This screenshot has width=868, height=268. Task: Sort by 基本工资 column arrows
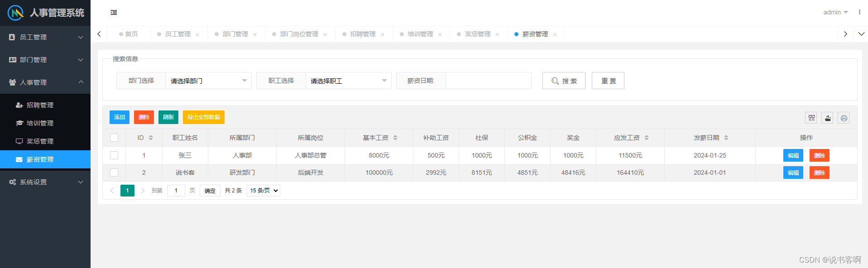pos(395,138)
